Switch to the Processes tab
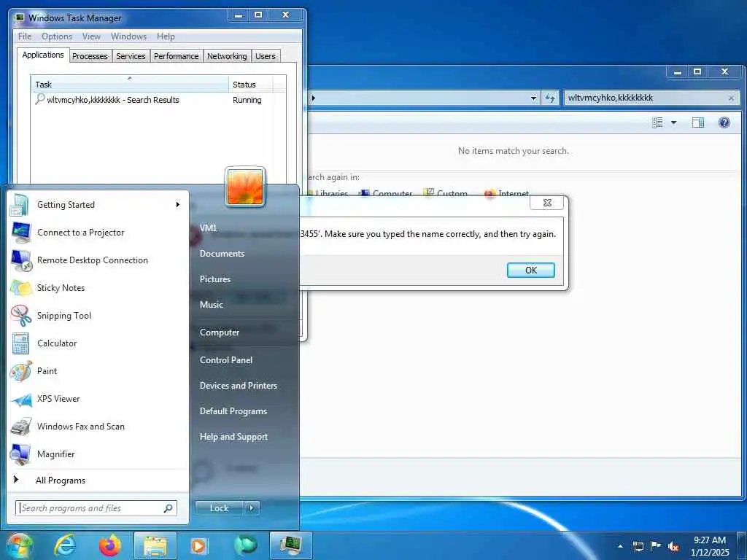747x560 pixels. (90, 56)
